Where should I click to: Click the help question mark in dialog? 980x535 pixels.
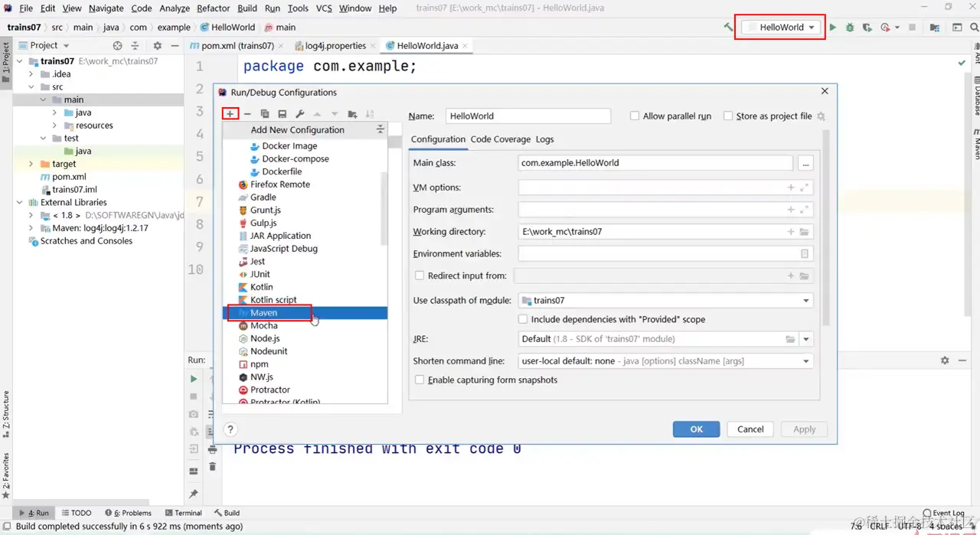(x=230, y=429)
